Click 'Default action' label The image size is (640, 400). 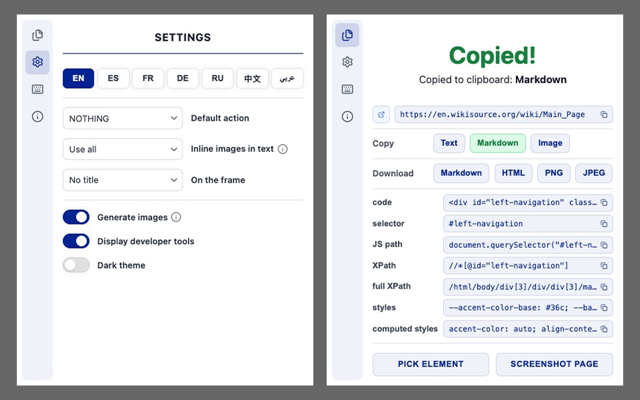(x=220, y=118)
